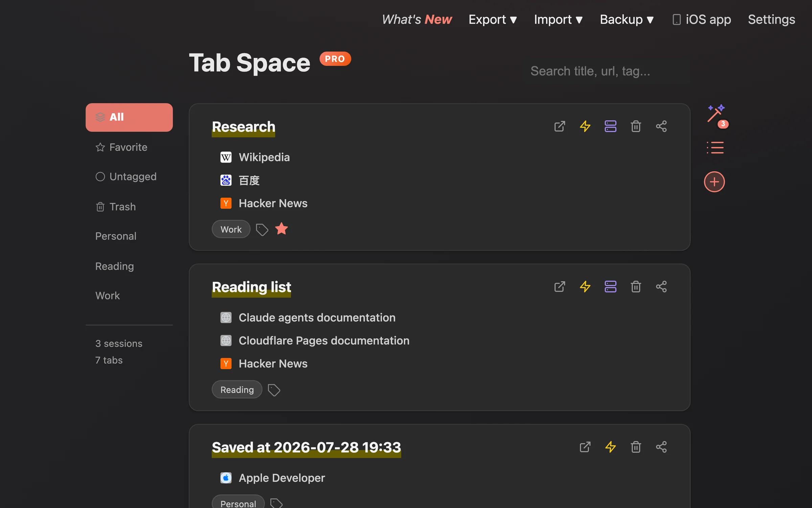Open the Apple Developer tab link
The height and width of the screenshot is (508, 812).
point(282,478)
